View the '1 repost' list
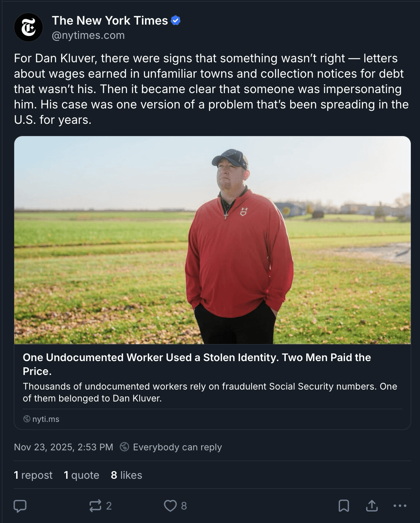Viewport: 420px width, 523px height. (33, 475)
